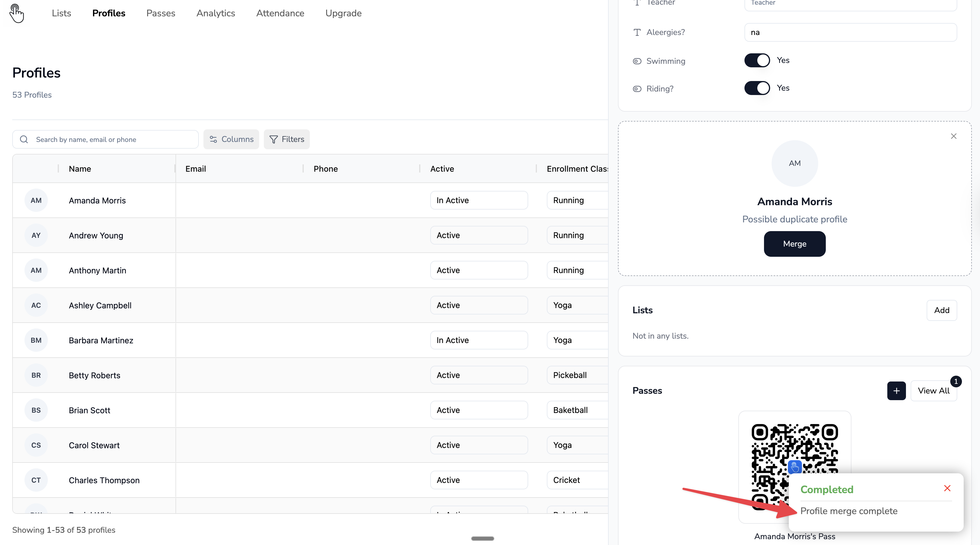The height and width of the screenshot is (545, 980).
Task: Go to the Attendance tab
Action: click(x=280, y=13)
